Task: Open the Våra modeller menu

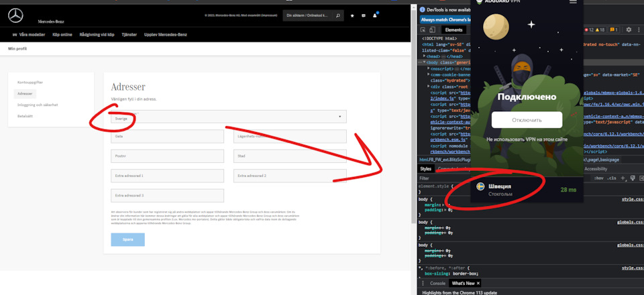Action: click(29, 35)
